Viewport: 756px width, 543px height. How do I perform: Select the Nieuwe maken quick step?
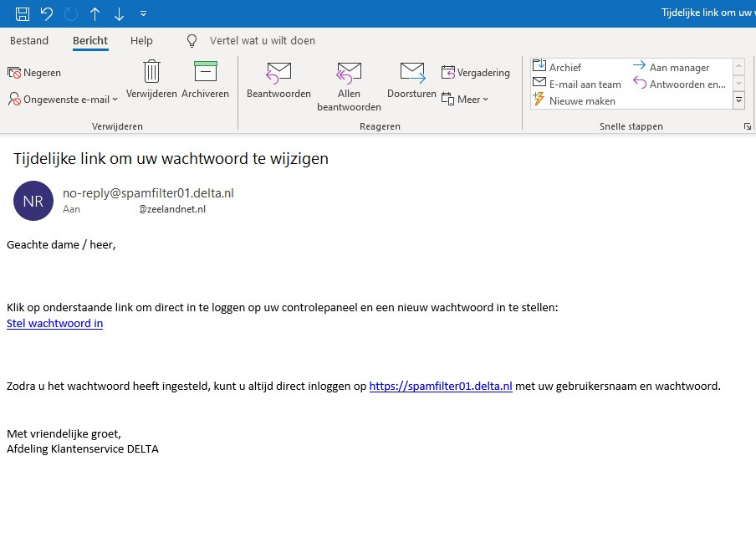coord(574,100)
